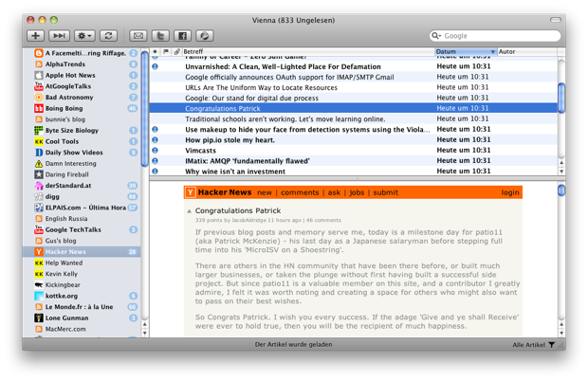Click the Damn Interesting warning icon

[39, 164]
